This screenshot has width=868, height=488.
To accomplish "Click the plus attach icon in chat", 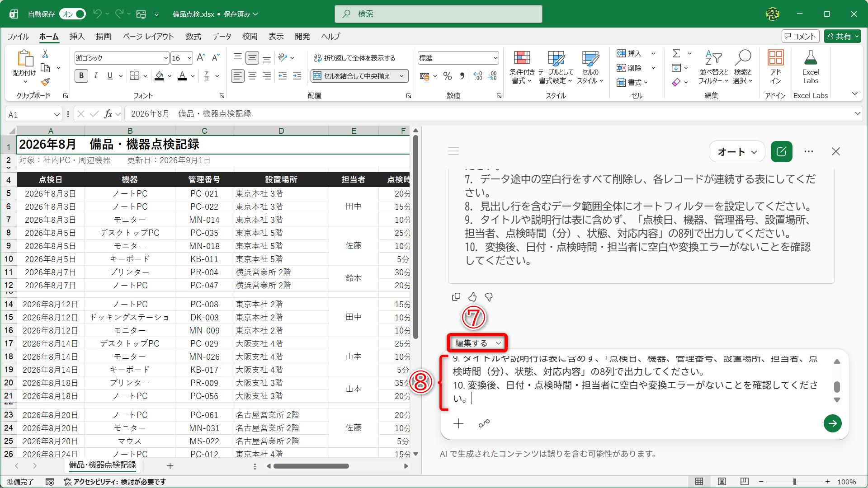I will coord(458,423).
